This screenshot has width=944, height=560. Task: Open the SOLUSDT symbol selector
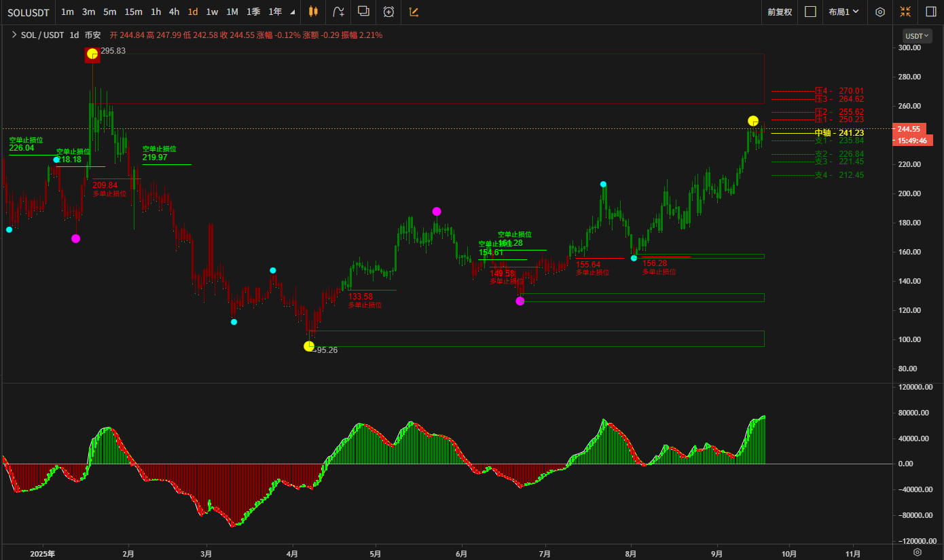tap(27, 12)
